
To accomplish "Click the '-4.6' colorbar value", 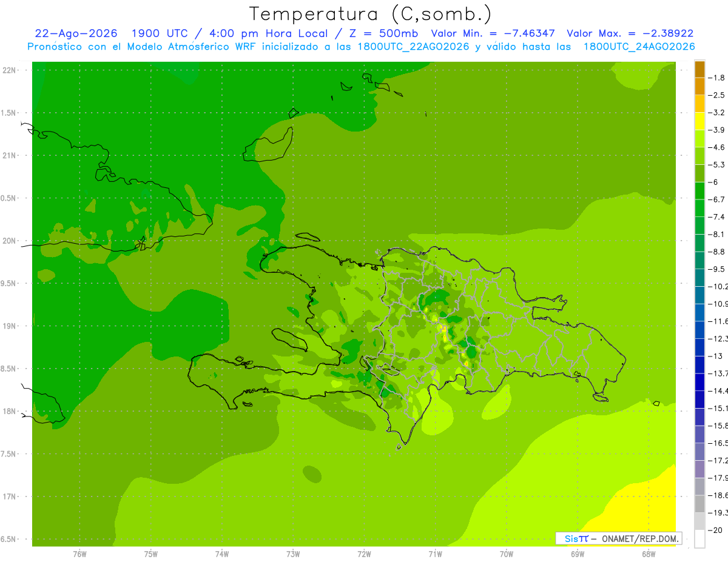I will [716, 147].
